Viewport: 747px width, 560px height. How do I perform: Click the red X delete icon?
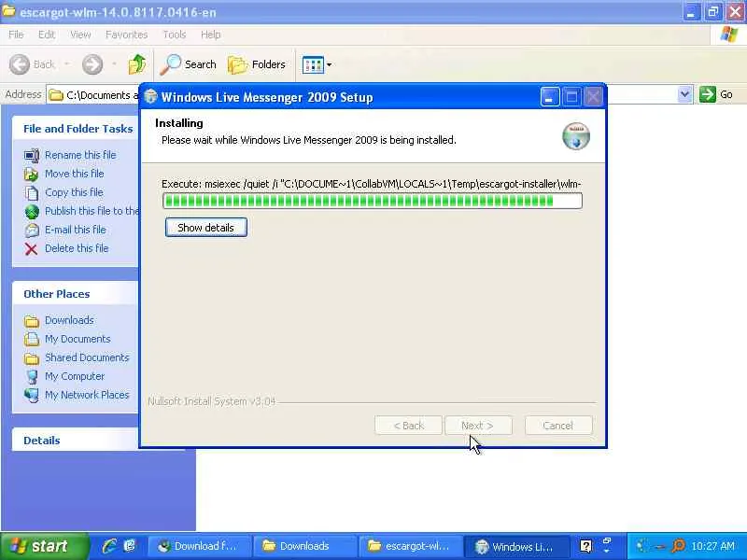point(32,248)
